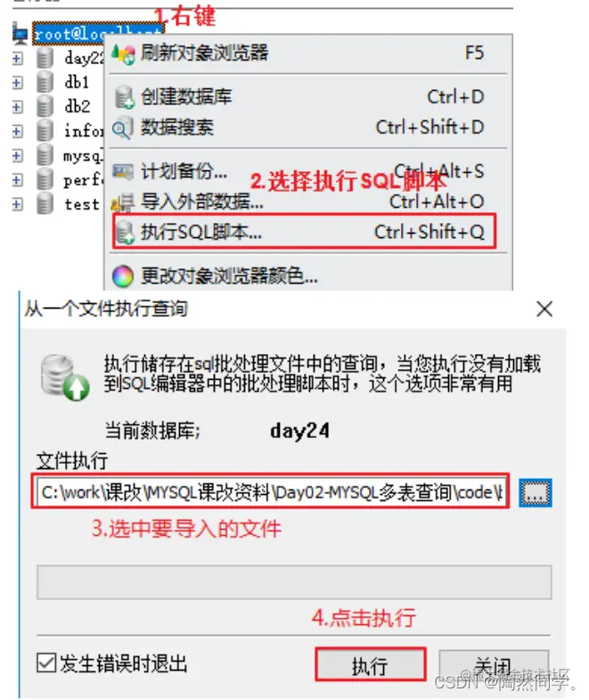
Task: Click the data search magnifier icon
Action: point(122,128)
